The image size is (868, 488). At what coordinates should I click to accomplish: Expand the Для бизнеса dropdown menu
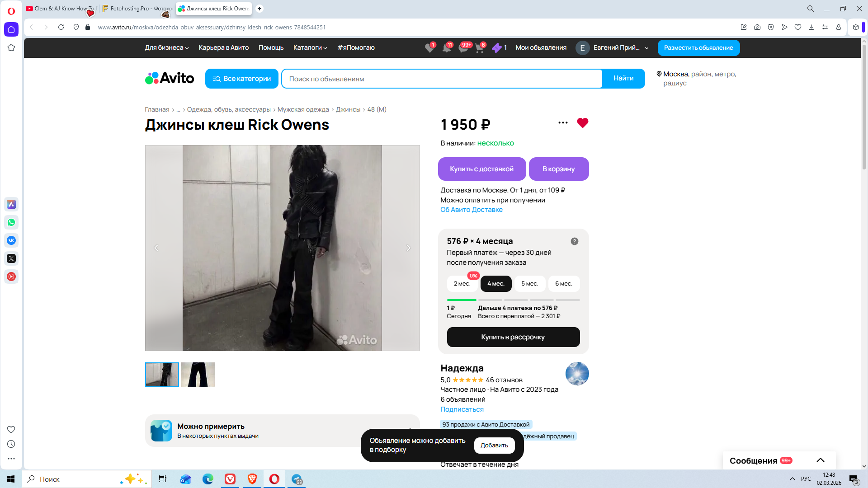tap(166, 48)
